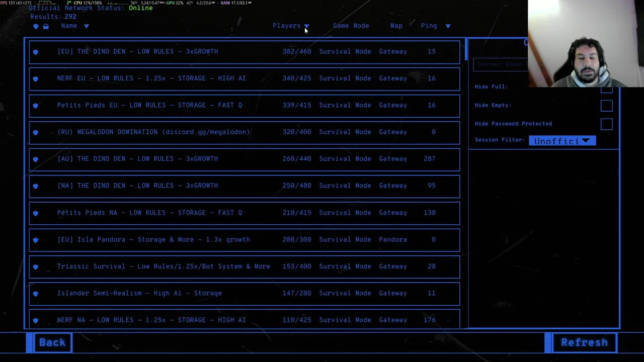The width and height of the screenshot is (644, 362).
Task: Click the 287 ping value
Action: 430,159
